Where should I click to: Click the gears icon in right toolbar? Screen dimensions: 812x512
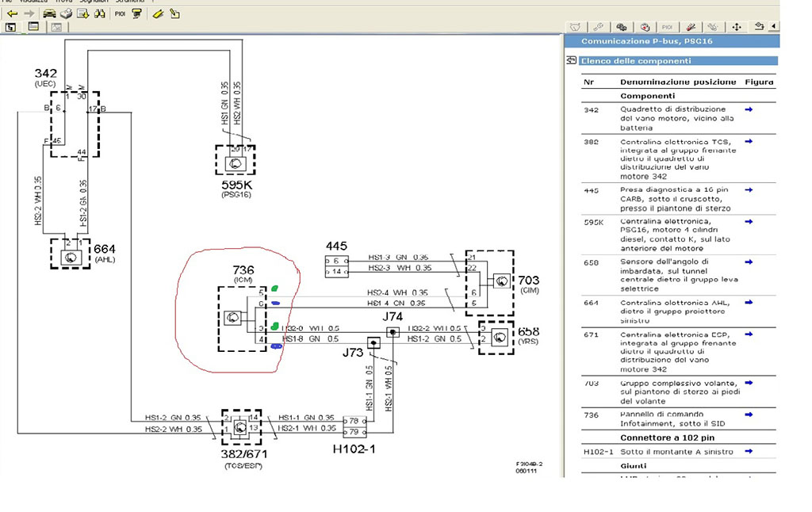622,27
